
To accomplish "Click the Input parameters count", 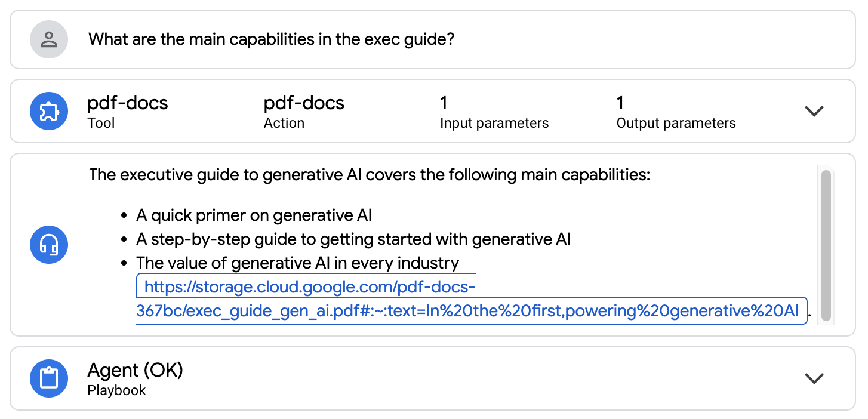I will [x=444, y=103].
